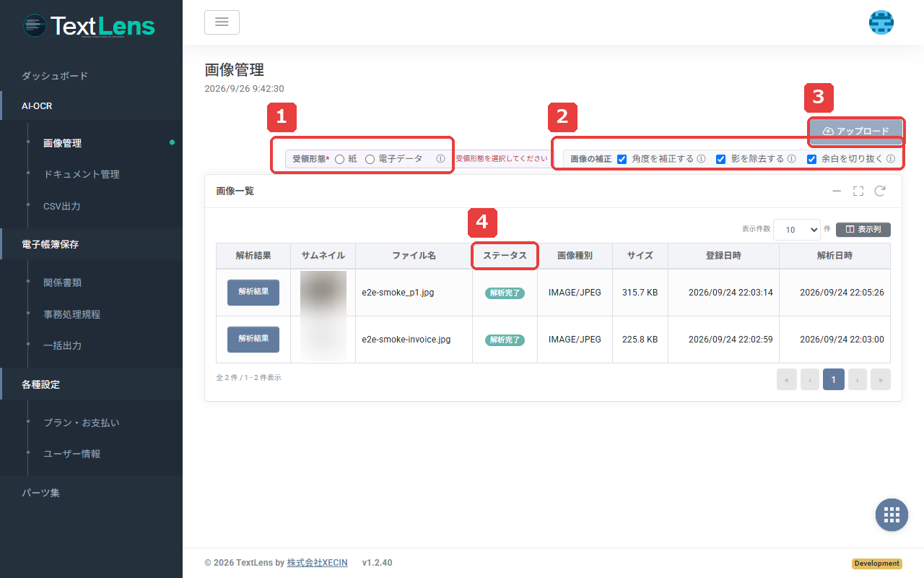Viewport: 924px width, 578px height.
Task: Click the TextLens logo
Action: [x=90, y=26]
